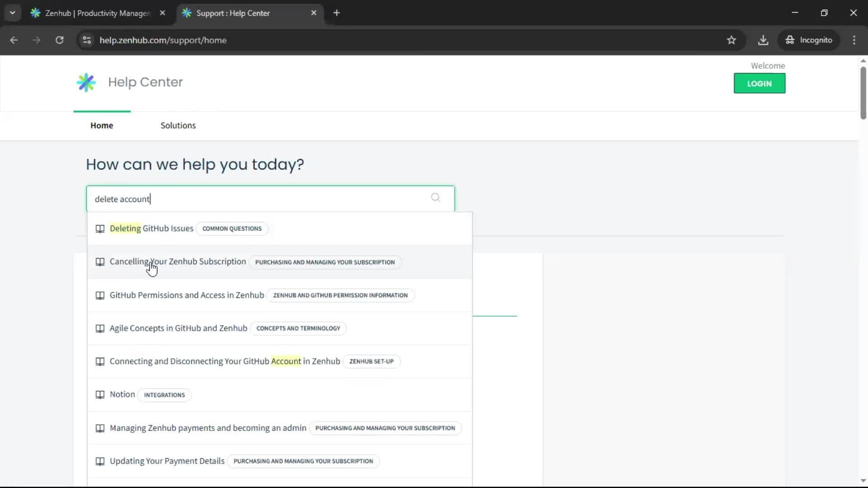The width and height of the screenshot is (868, 488).
Task: Switch to the Solutions tab
Action: point(178,126)
